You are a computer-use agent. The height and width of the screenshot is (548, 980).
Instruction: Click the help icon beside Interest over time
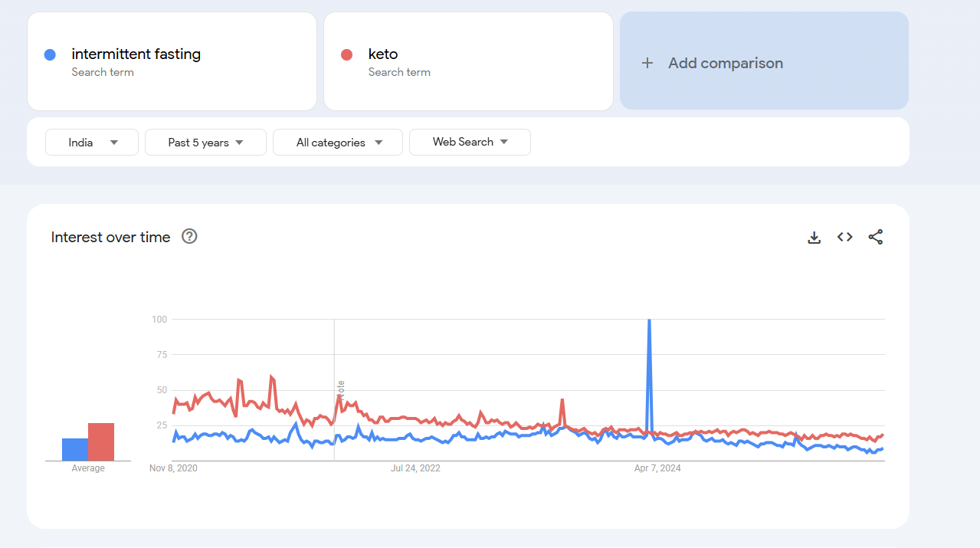tap(188, 237)
